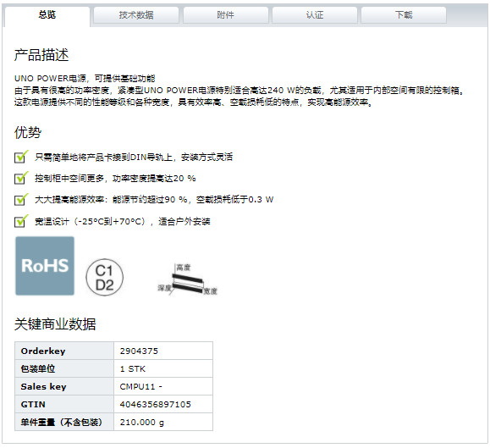Select the Sales key value CMPU11 -
Viewport: 490px width, 448px height.
pos(141,387)
